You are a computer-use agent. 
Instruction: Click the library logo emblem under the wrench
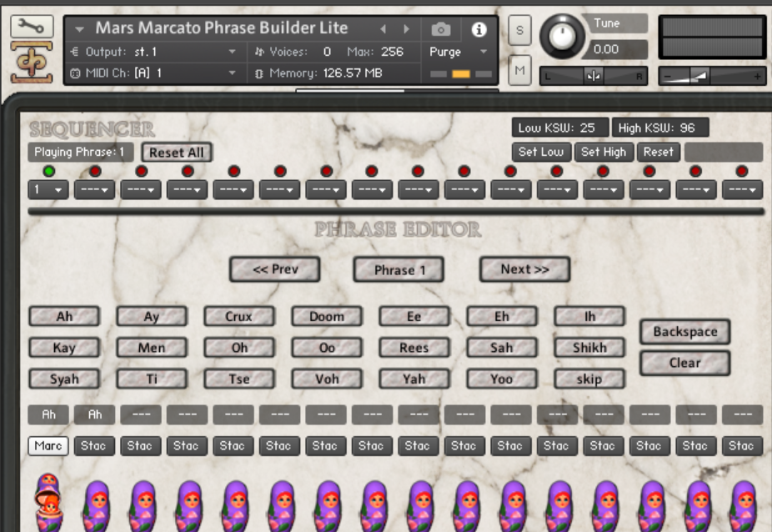pyautogui.click(x=32, y=63)
